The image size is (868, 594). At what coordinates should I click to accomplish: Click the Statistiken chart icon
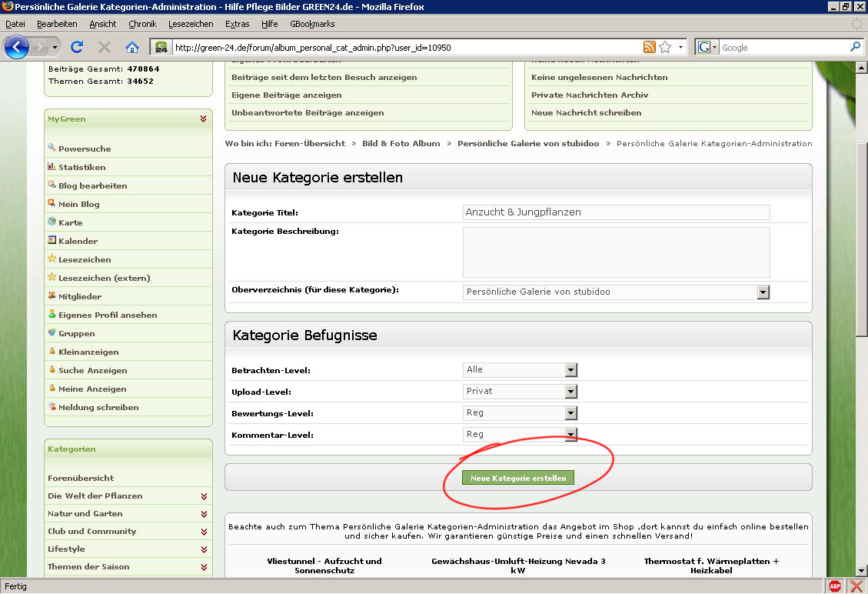(x=52, y=166)
